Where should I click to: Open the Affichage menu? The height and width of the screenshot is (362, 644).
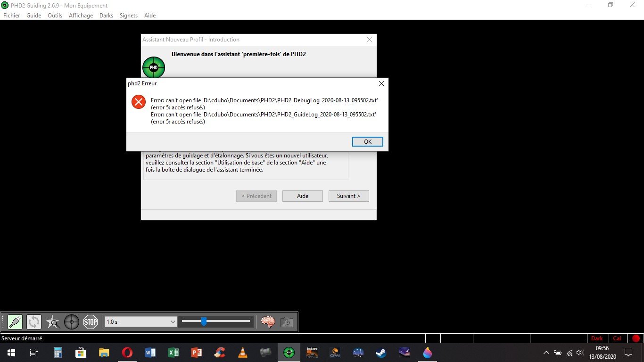click(81, 16)
